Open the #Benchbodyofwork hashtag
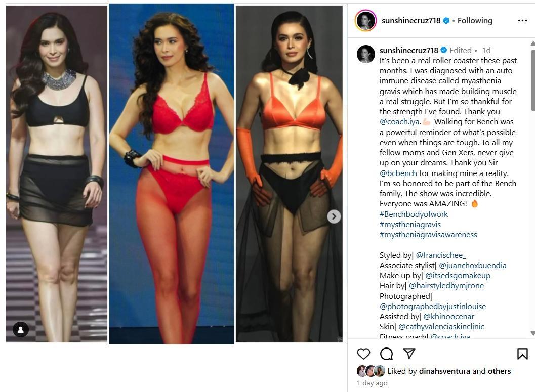 [414, 214]
